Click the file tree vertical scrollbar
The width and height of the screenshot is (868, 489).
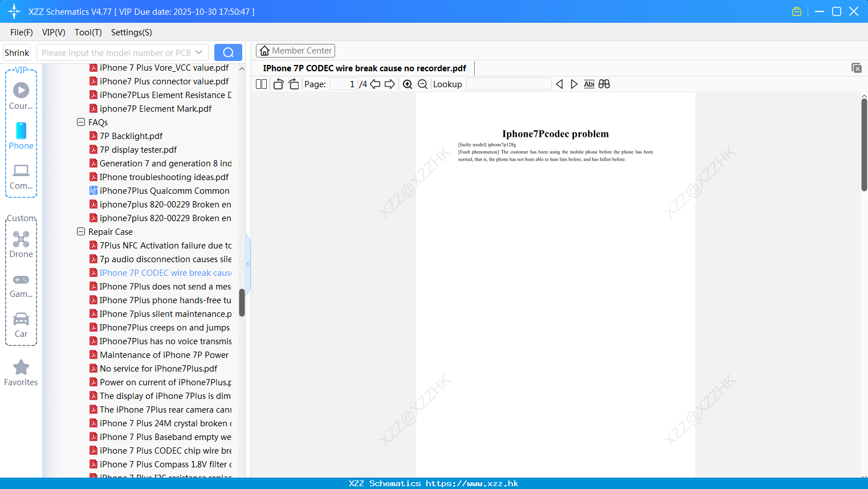242,302
